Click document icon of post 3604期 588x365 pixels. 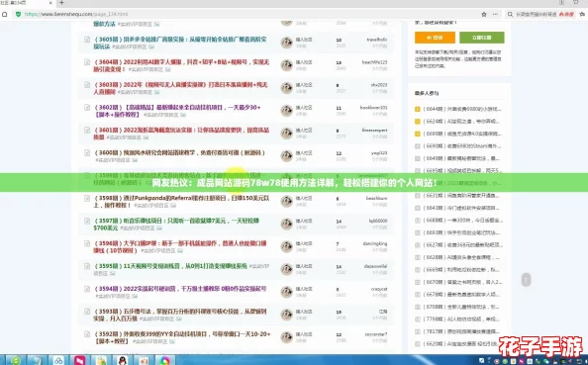[x=87, y=62]
